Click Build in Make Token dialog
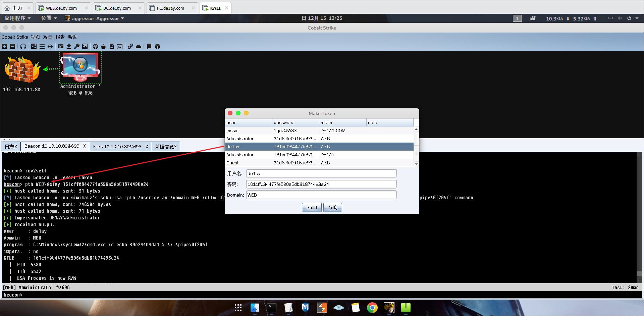This screenshot has height=316, width=644. [x=312, y=208]
